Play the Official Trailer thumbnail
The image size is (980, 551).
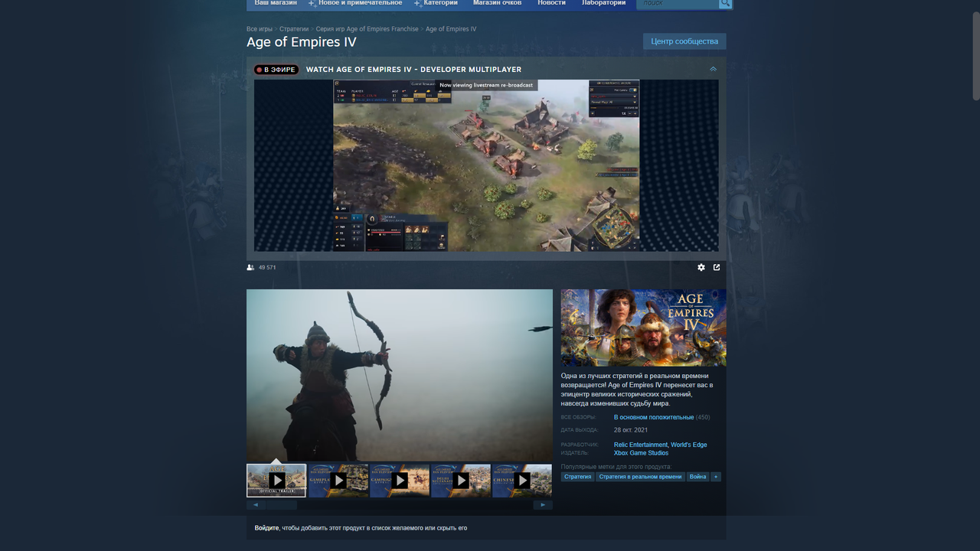click(x=276, y=481)
